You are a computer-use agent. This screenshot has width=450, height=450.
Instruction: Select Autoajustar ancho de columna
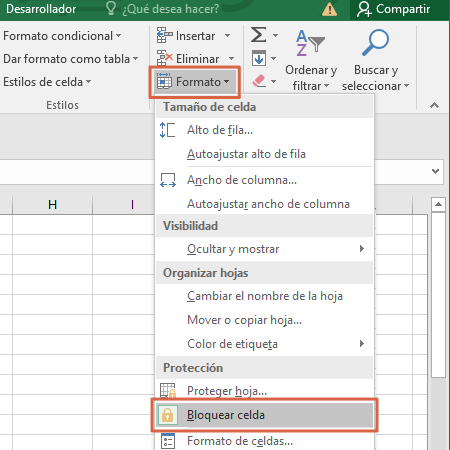265,204
